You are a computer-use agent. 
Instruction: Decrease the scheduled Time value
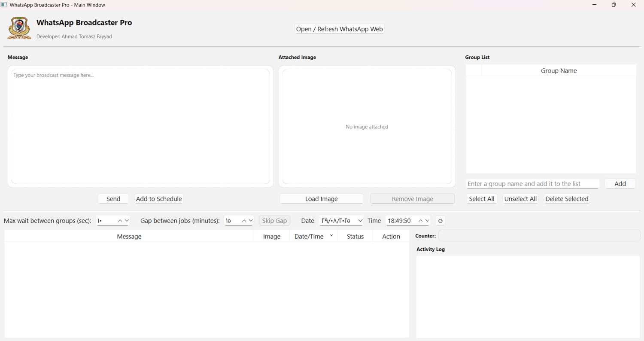[427, 221]
